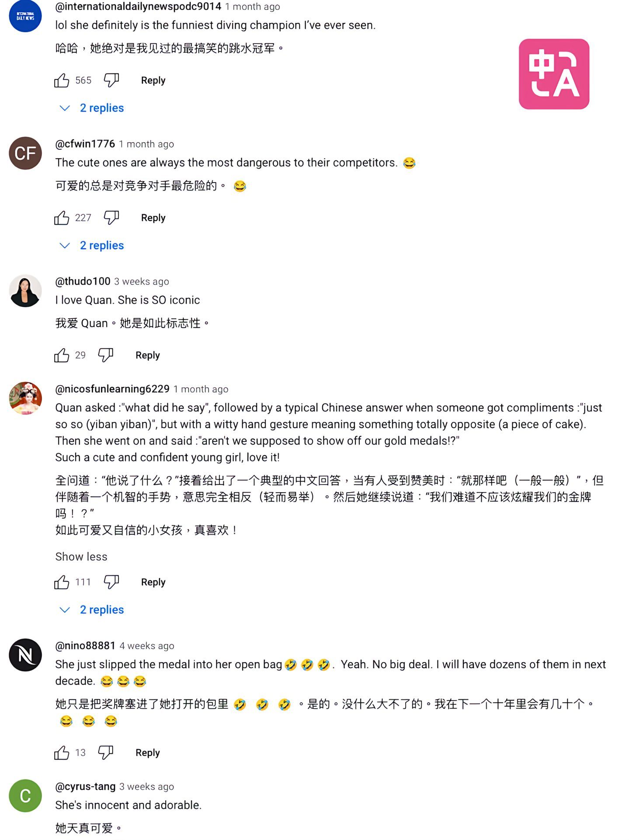Collapse long comment with Show less

(x=81, y=556)
